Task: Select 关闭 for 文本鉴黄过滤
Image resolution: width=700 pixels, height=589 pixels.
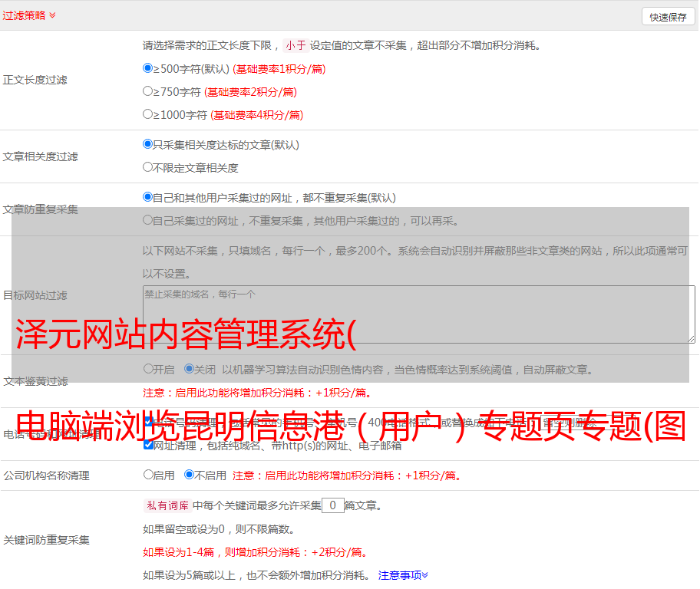Action: 189,369
